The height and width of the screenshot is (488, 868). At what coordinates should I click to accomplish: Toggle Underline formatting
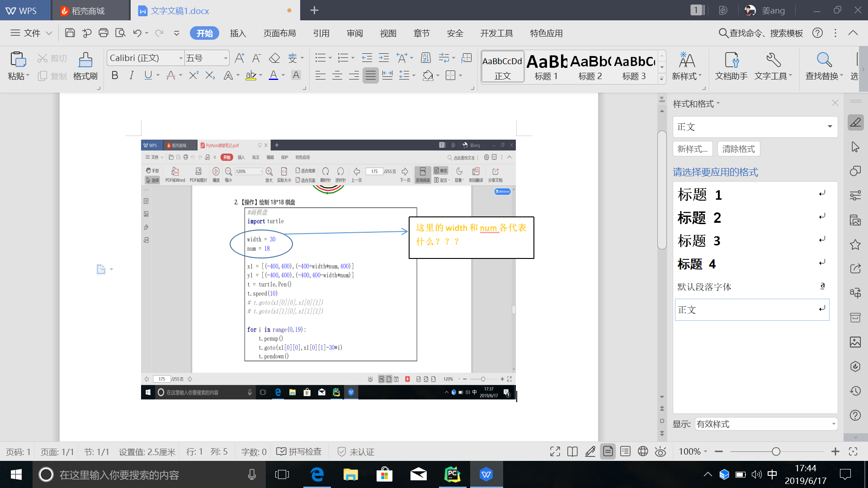coord(148,75)
